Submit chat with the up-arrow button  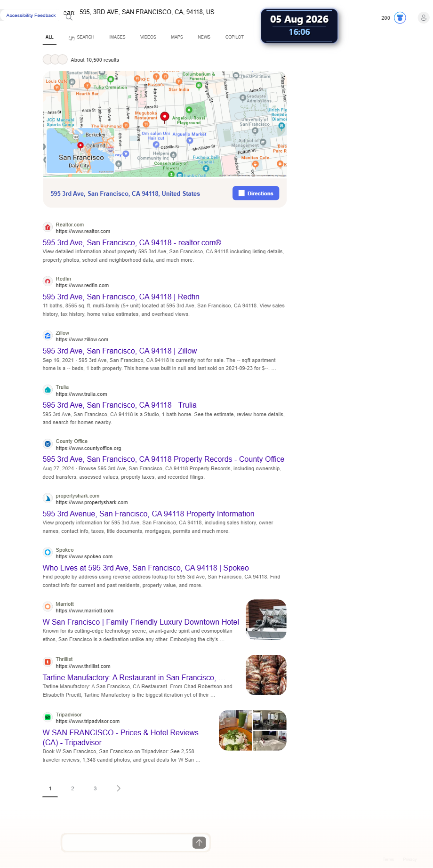tap(199, 843)
